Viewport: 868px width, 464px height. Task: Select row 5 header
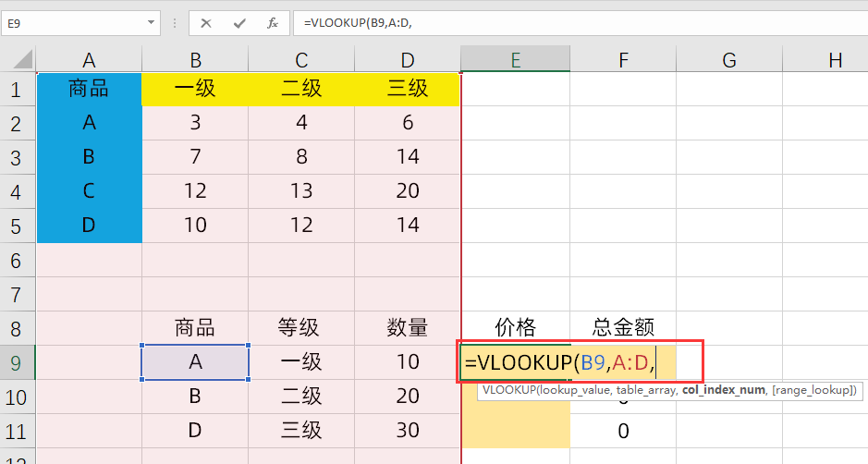[x=18, y=226]
